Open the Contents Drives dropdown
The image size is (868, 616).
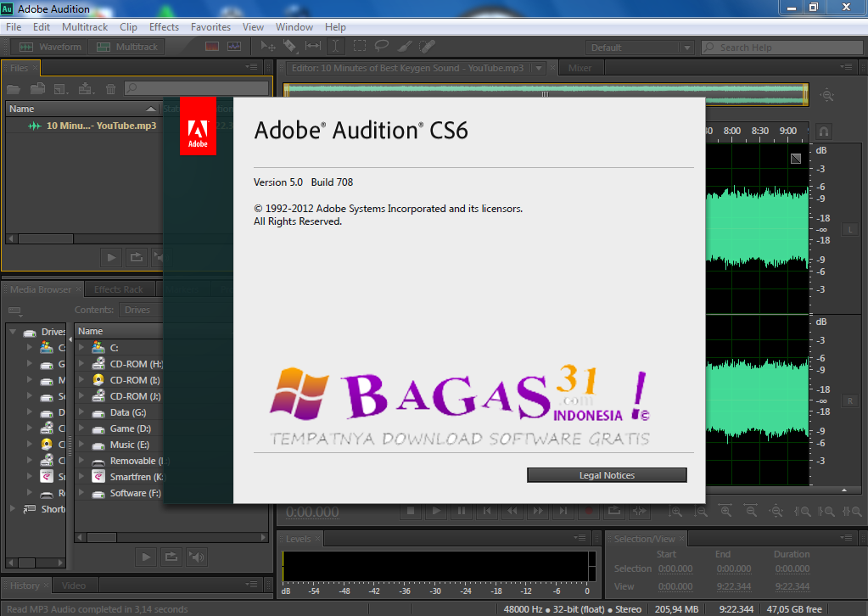pos(142,310)
